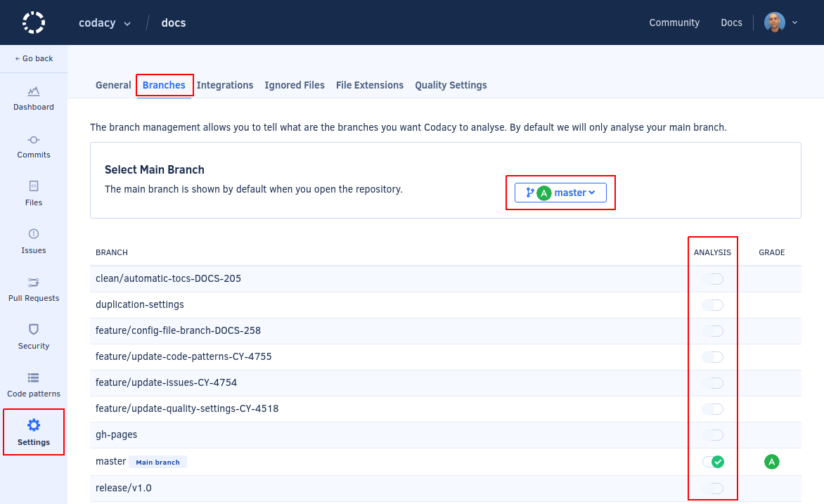
Task: Open the Code patterns section
Action: coord(33,384)
